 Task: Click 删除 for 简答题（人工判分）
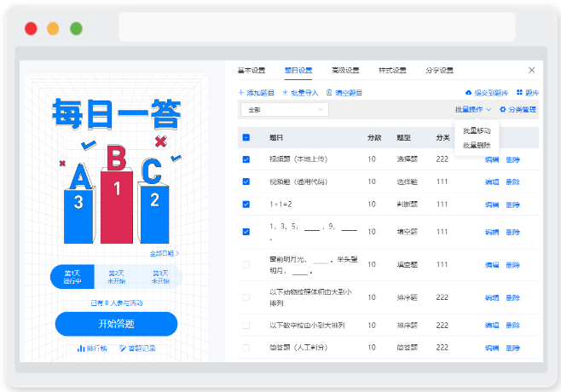click(512, 348)
